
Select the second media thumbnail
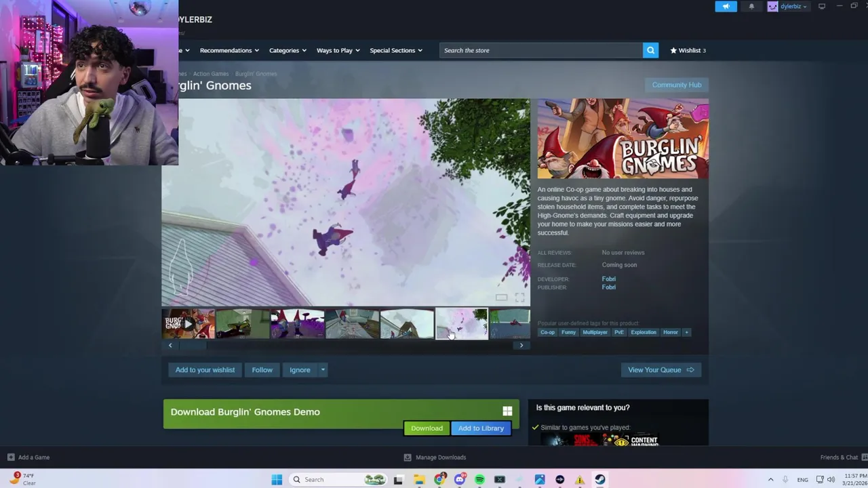(x=243, y=324)
